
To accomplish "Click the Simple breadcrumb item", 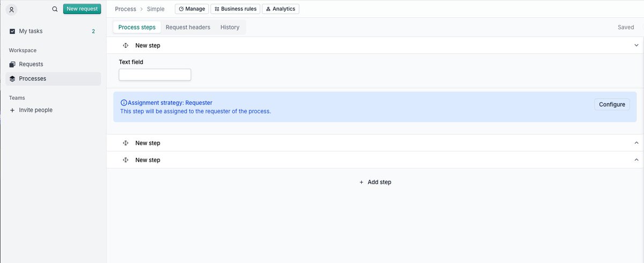I will click(x=156, y=9).
